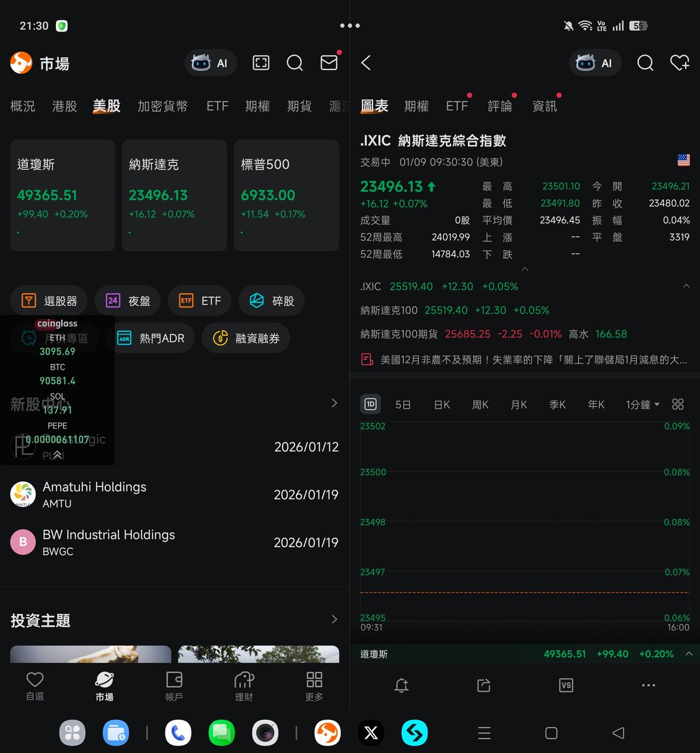This screenshot has width=700, height=753.
Task: Open the 融資融券 margin shortcut
Action: [246, 338]
